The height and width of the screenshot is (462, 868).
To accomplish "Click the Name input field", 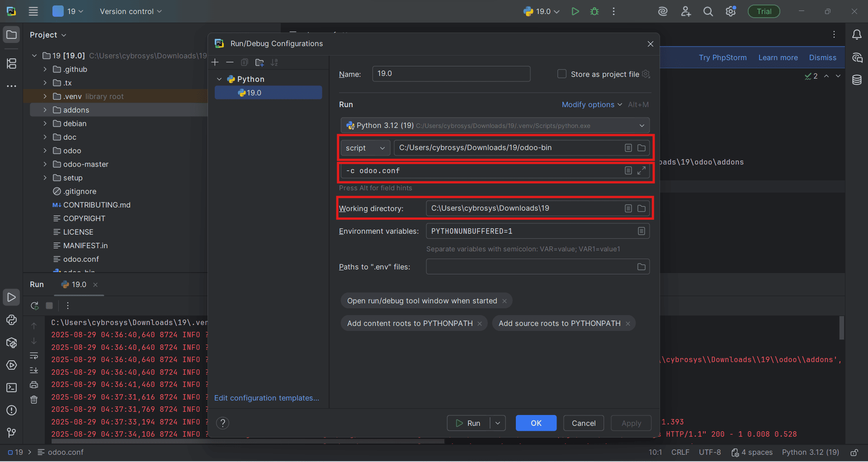I will coord(451,74).
